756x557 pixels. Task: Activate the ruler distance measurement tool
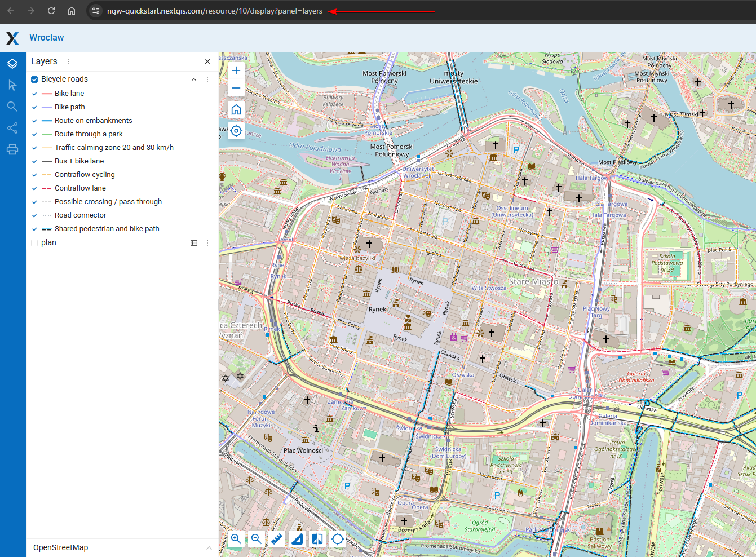click(277, 539)
